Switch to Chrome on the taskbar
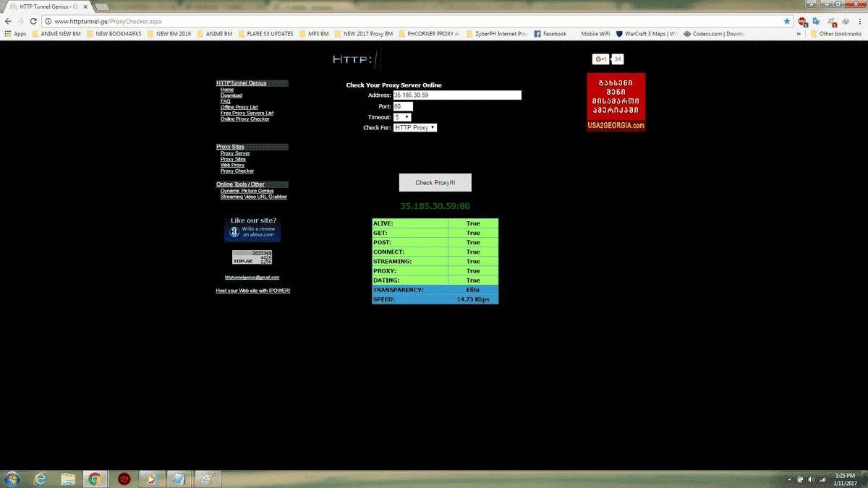 95,479
